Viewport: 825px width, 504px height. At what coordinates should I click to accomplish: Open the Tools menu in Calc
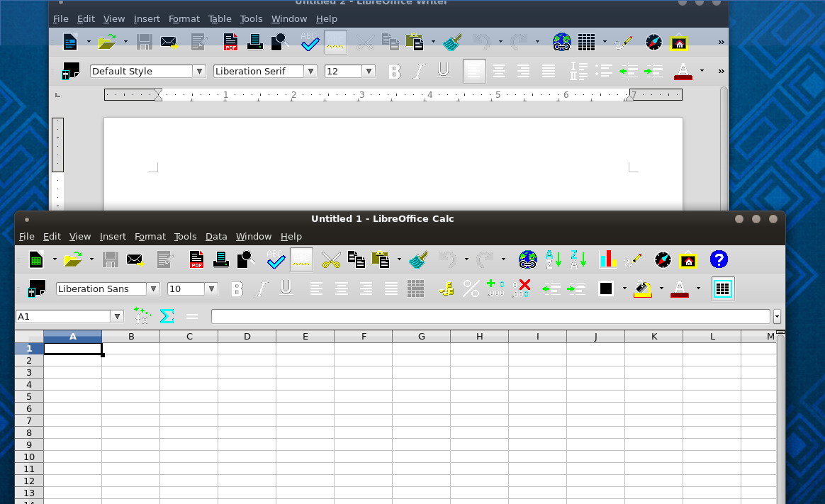pos(185,236)
